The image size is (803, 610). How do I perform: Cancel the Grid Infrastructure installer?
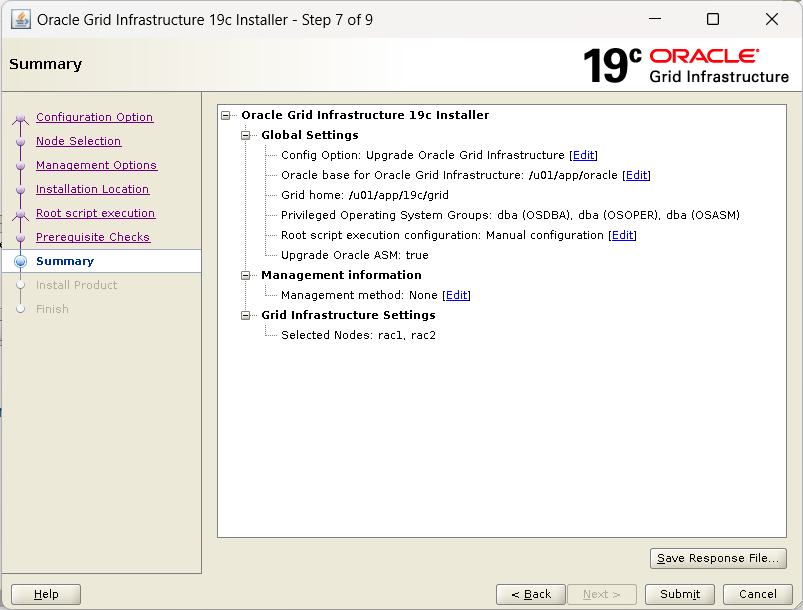757,594
